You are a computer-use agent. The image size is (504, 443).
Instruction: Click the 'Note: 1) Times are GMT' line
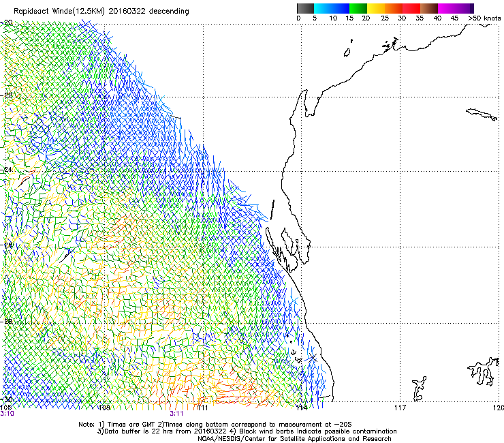pyautogui.click(x=215, y=425)
